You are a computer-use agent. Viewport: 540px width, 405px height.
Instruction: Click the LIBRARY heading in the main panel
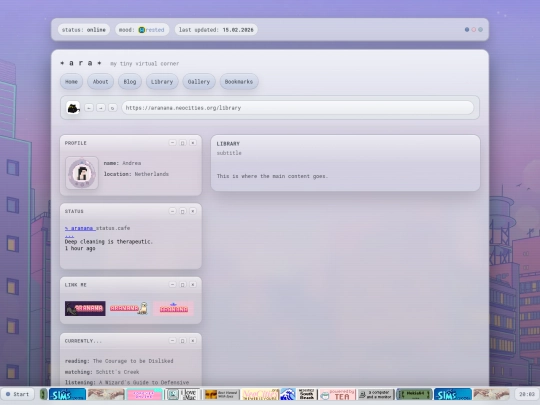tap(228, 144)
